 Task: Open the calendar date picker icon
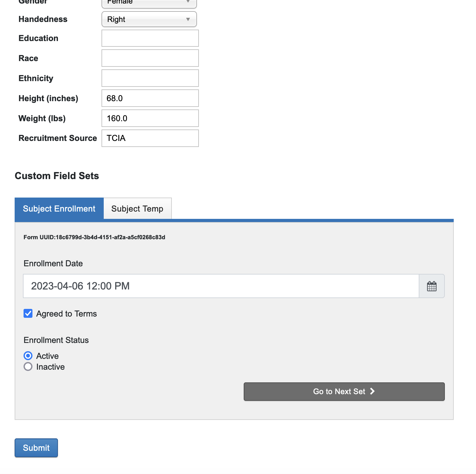431,286
